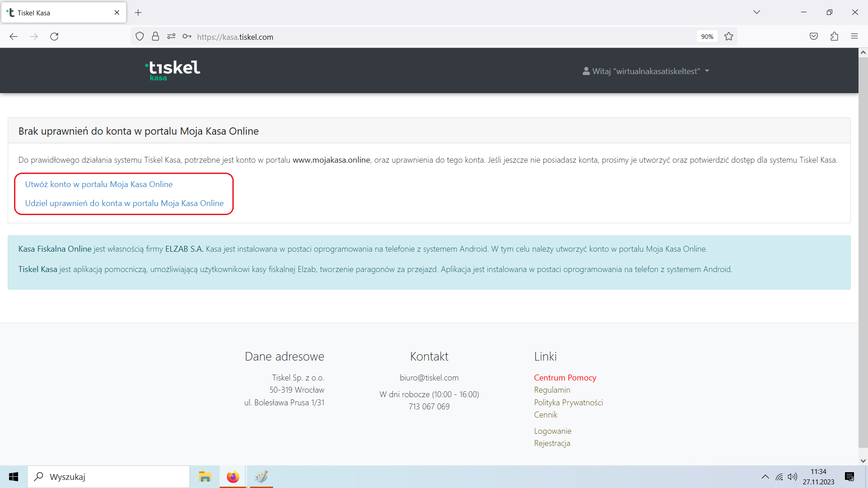Click the biuro@tiskel.com email address

click(x=429, y=378)
